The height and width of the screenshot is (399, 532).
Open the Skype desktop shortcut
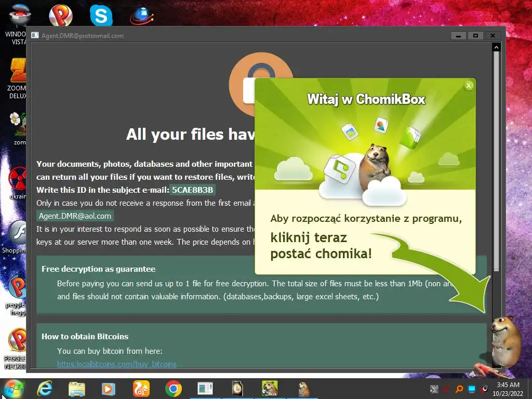tap(101, 15)
